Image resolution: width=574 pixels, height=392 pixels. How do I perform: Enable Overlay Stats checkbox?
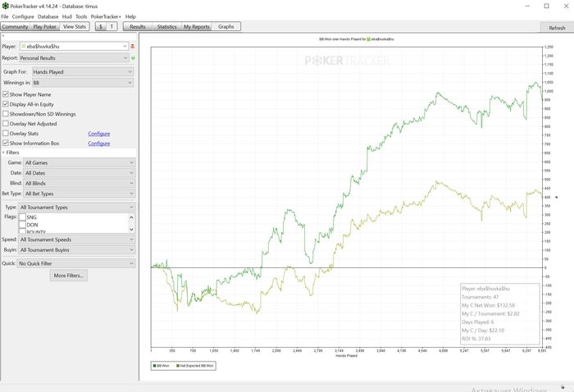pos(6,133)
